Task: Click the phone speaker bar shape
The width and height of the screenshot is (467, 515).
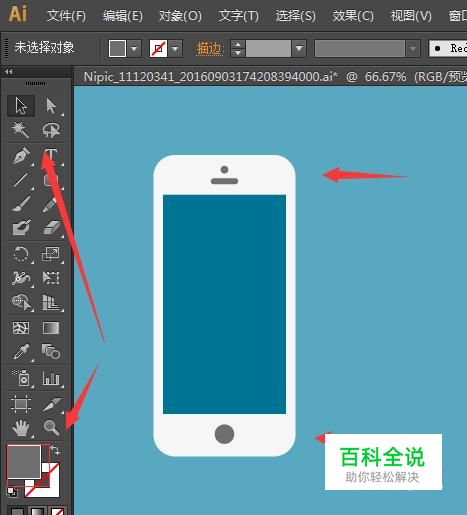Action: pyautogui.click(x=224, y=181)
